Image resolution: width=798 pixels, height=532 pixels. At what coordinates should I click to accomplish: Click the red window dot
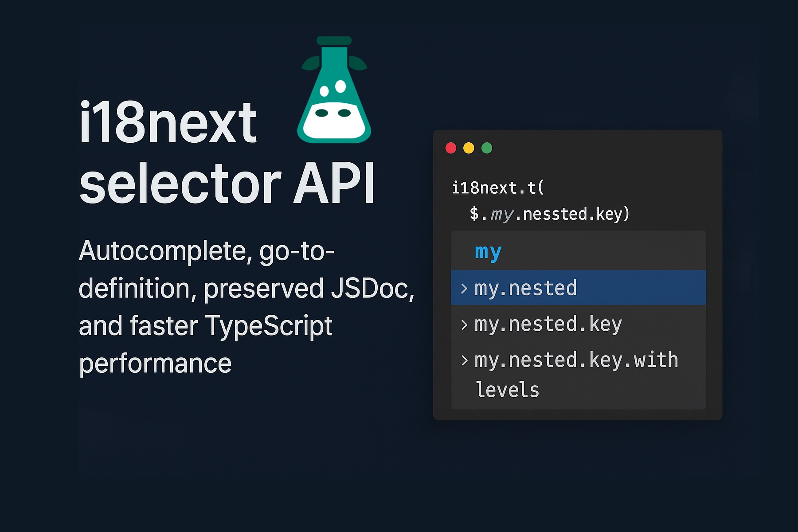coord(451,148)
